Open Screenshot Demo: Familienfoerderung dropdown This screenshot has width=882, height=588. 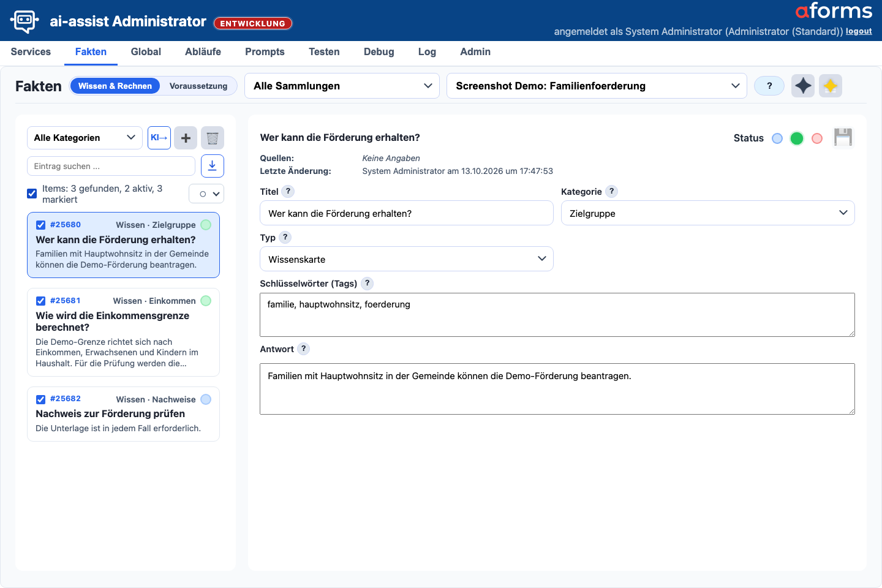click(597, 86)
